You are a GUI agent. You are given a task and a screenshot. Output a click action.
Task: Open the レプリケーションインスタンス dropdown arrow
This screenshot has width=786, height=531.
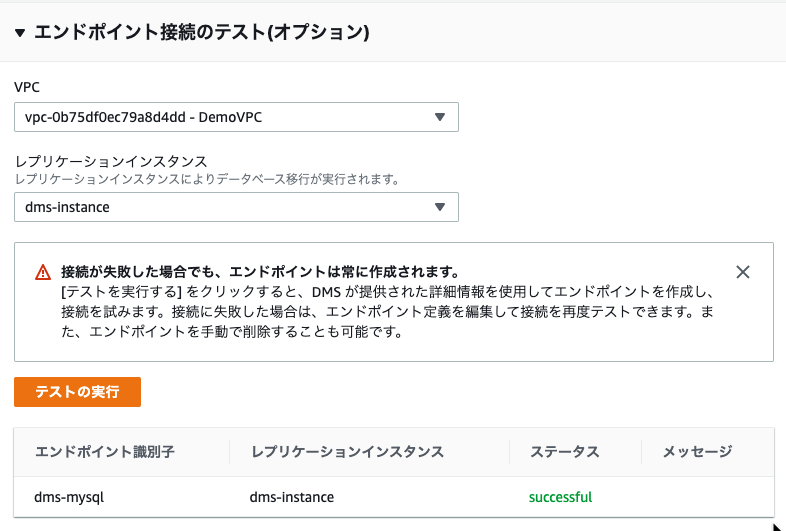(440, 207)
